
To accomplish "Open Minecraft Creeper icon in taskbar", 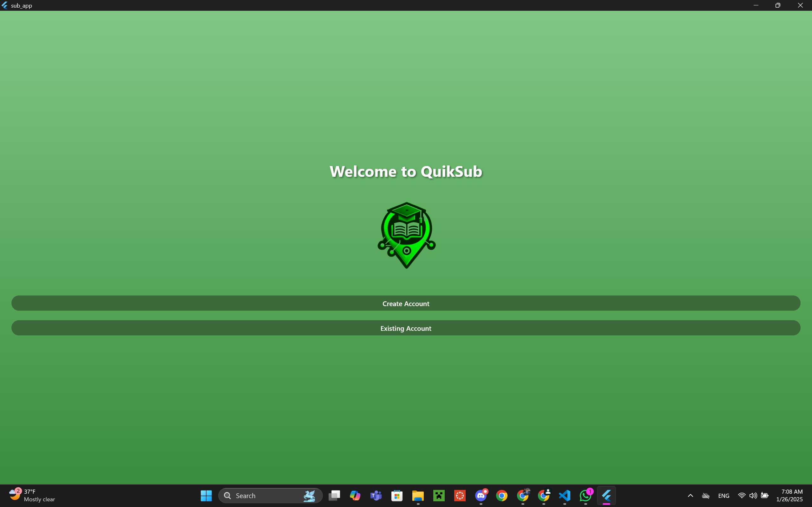I will coord(439,495).
